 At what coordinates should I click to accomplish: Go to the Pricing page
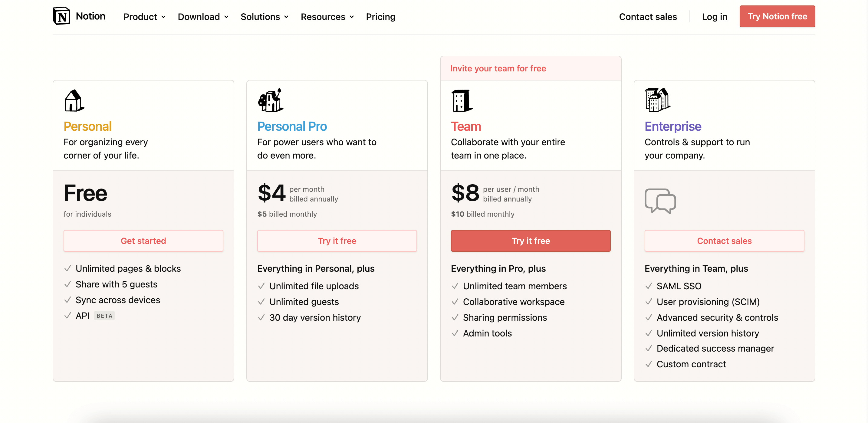[x=380, y=17]
